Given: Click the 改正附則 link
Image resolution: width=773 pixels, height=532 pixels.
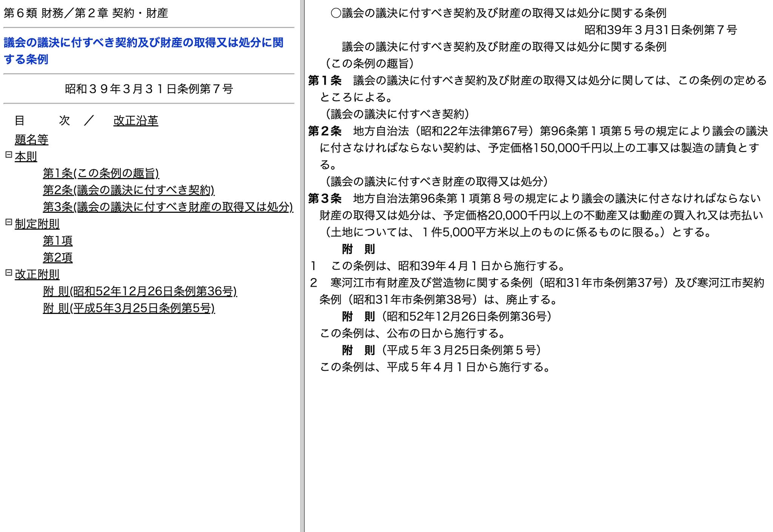Looking at the screenshot, I should click(37, 274).
